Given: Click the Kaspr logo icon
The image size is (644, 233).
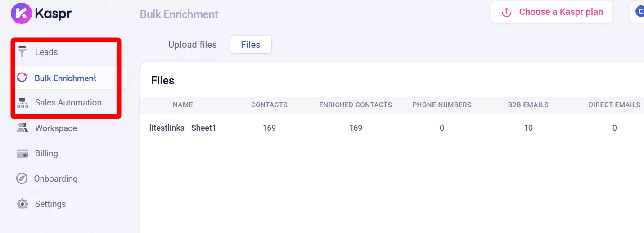Looking at the screenshot, I should click(21, 13).
